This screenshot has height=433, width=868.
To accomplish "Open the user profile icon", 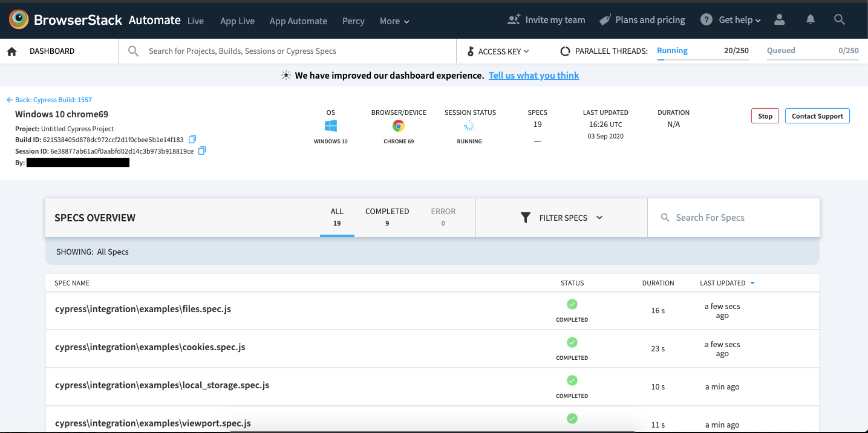I will click(x=779, y=19).
